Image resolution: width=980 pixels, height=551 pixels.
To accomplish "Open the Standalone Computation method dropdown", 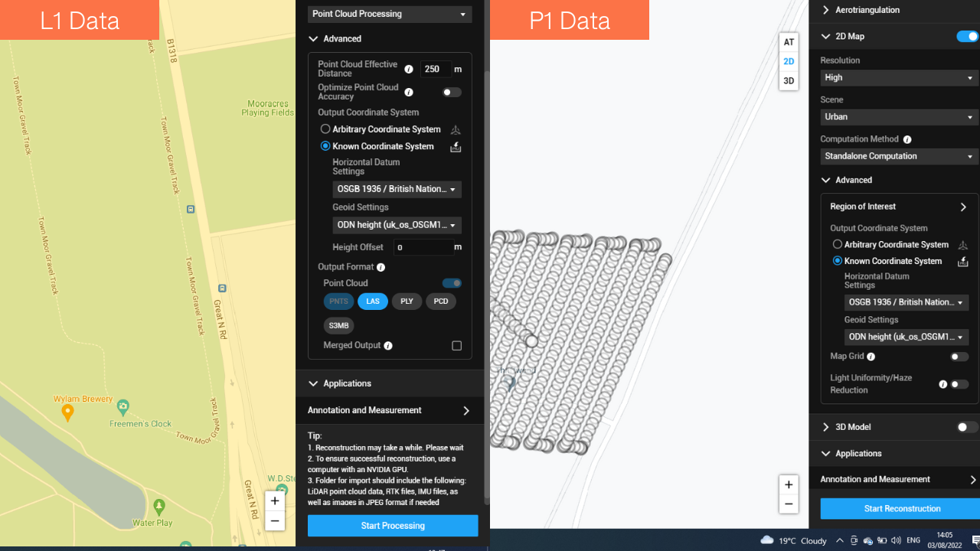I will pos(899,156).
